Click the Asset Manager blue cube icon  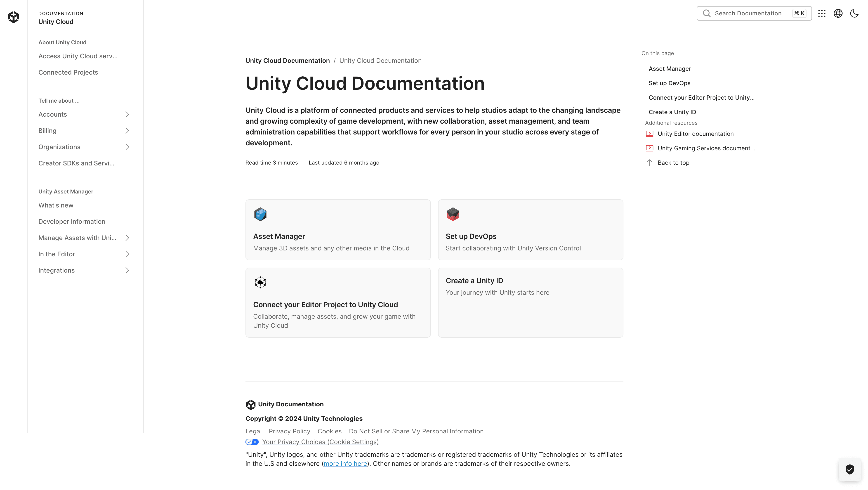[260, 214]
